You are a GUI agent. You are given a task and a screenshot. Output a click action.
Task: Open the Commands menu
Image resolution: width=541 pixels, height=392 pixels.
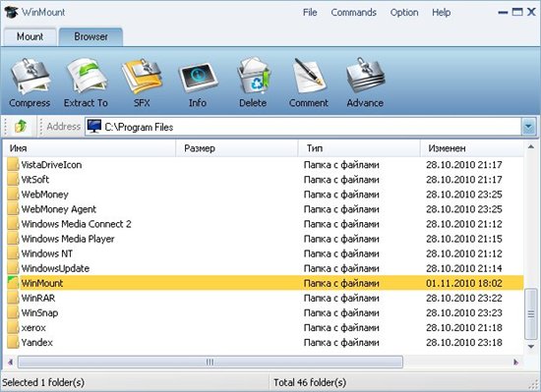[354, 13]
